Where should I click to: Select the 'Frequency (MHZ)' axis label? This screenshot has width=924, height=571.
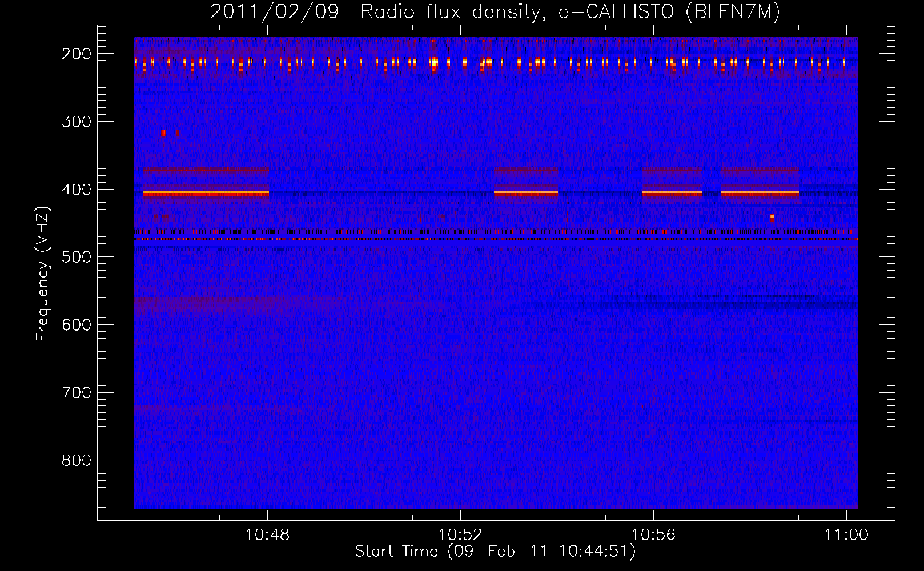tap(42, 274)
